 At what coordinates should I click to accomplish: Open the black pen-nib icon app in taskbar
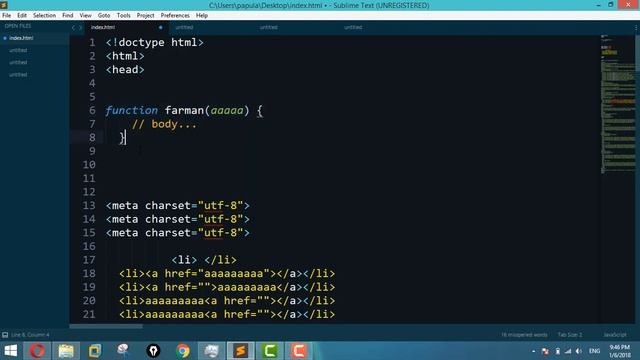(x=153, y=351)
